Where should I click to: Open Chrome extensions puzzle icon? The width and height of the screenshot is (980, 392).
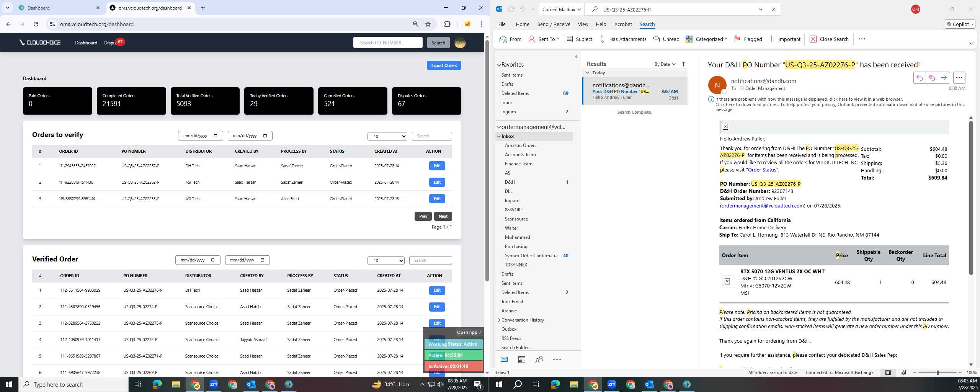(x=447, y=24)
